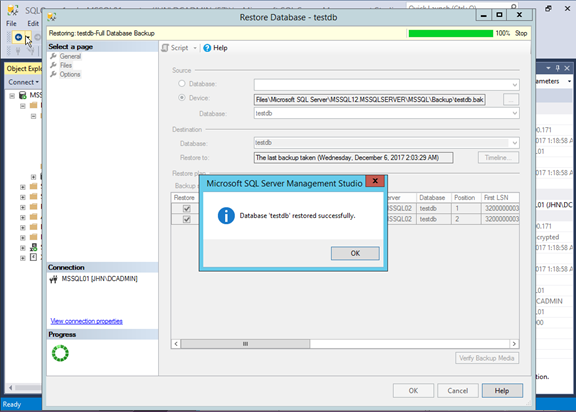Toggle Restore checkbox for position 1 backup
This screenshot has height=412, width=576.
tap(187, 209)
